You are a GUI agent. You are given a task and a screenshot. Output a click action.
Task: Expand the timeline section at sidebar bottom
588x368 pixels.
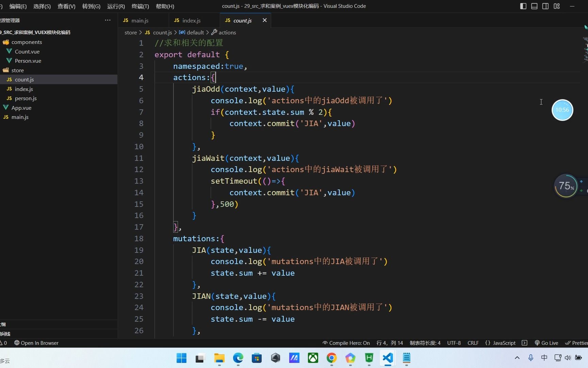(x=59, y=334)
